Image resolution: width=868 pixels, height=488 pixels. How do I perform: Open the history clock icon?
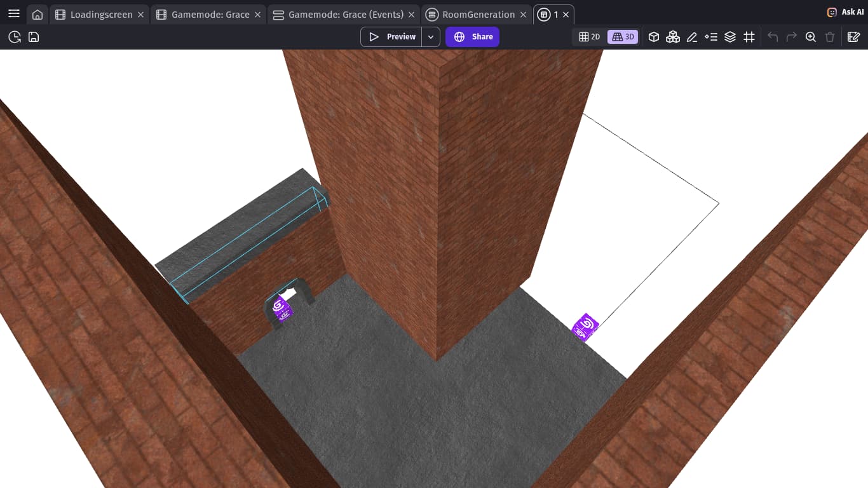15,37
